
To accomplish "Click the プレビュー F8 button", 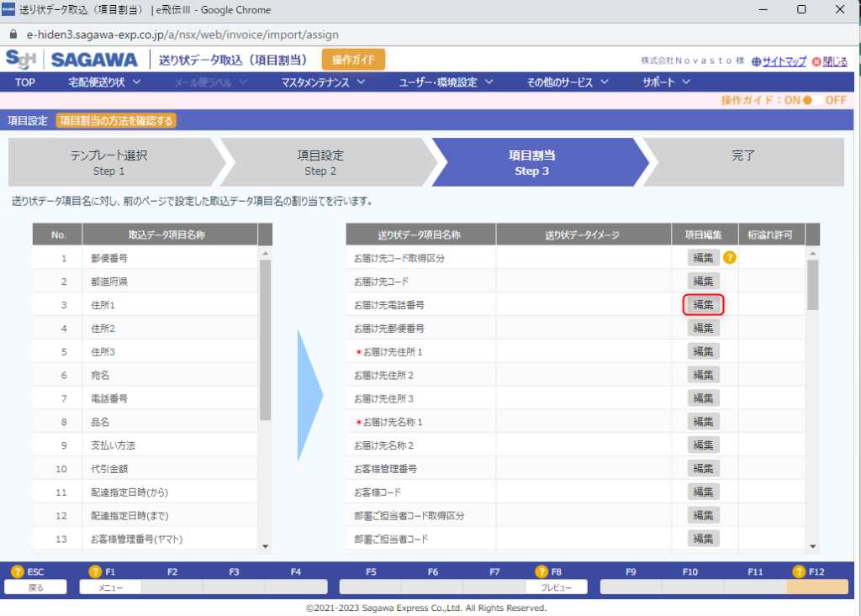I will point(557,587).
